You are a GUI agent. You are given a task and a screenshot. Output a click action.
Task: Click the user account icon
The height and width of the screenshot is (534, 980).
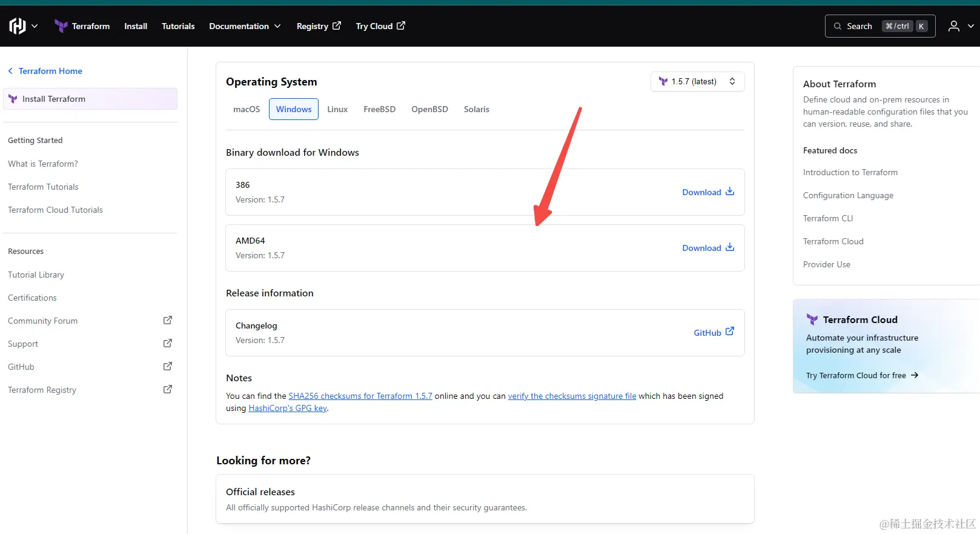(x=954, y=26)
